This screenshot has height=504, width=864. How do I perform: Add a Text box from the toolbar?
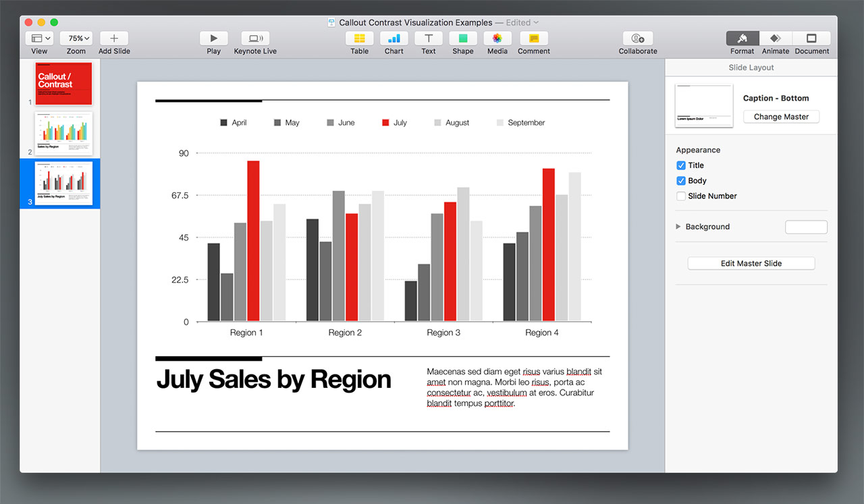pyautogui.click(x=428, y=38)
